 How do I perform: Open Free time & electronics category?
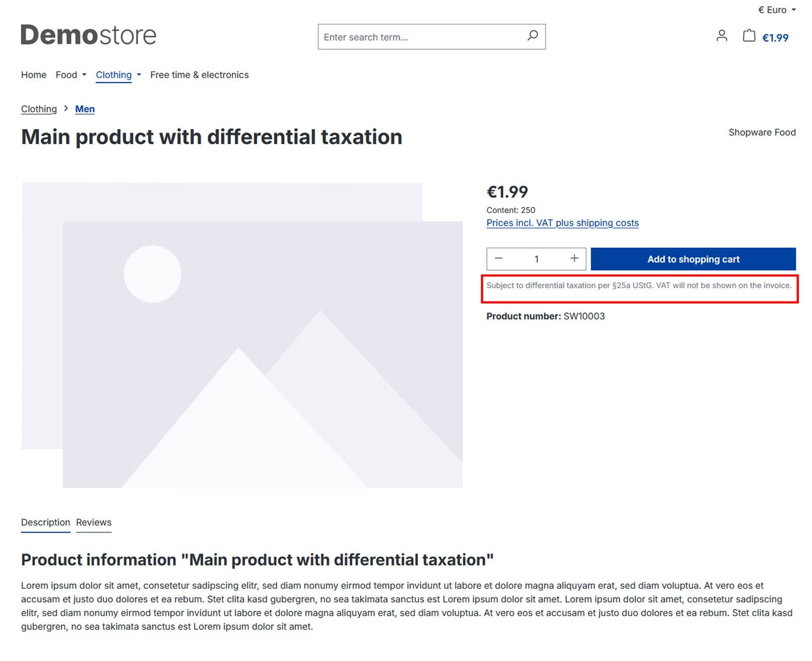click(199, 75)
